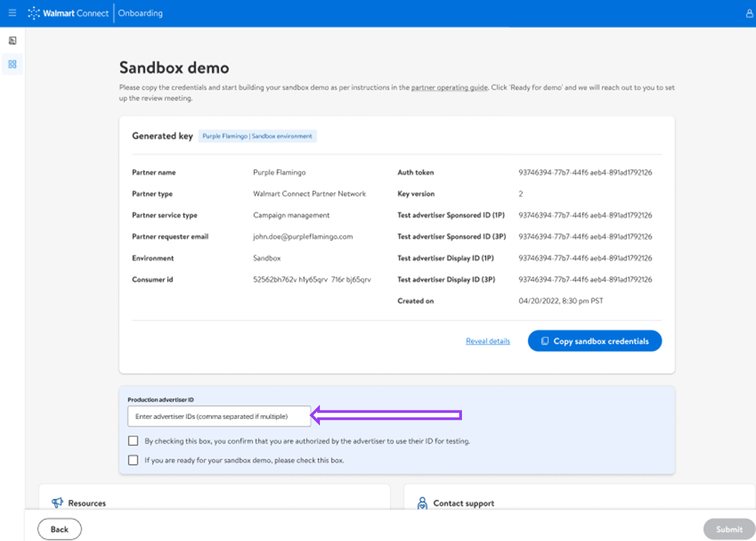This screenshot has width=756, height=541.
Task: Click the Back button
Action: 59,529
